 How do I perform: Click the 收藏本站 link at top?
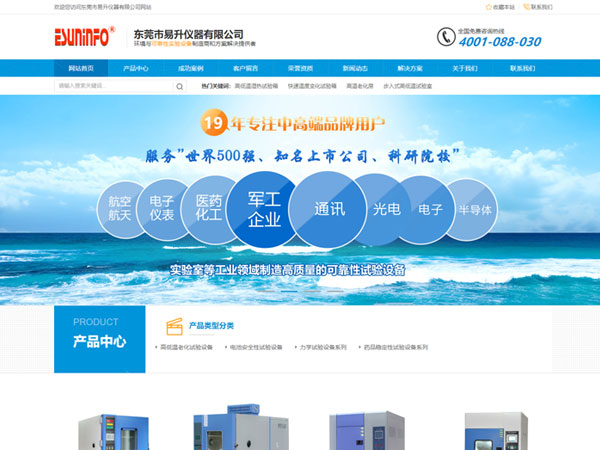coord(504,7)
